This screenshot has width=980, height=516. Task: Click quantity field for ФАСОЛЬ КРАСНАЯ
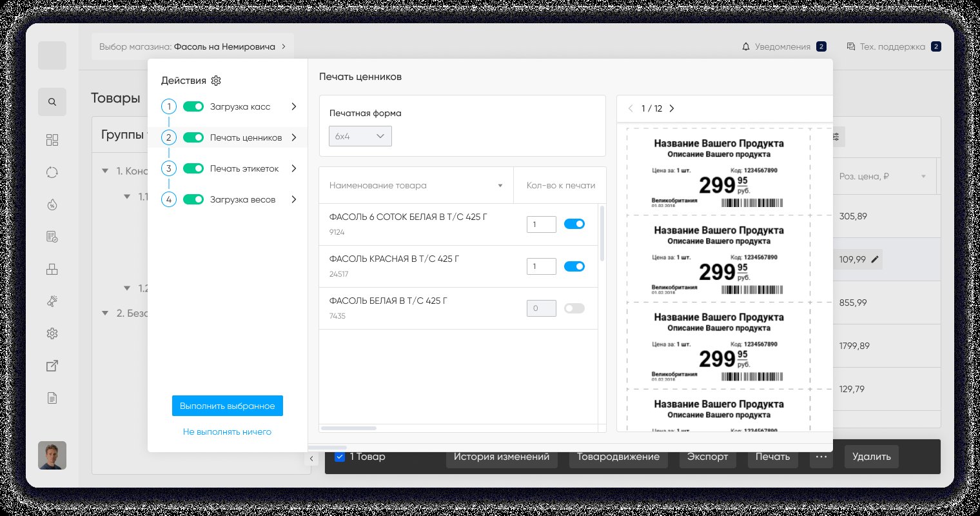(x=542, y=266)
